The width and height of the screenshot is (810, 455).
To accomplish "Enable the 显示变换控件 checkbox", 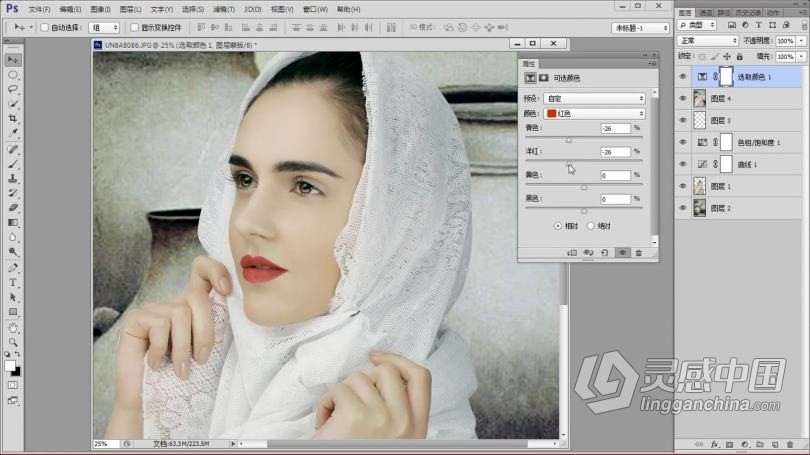I will (x=135, y=27).
